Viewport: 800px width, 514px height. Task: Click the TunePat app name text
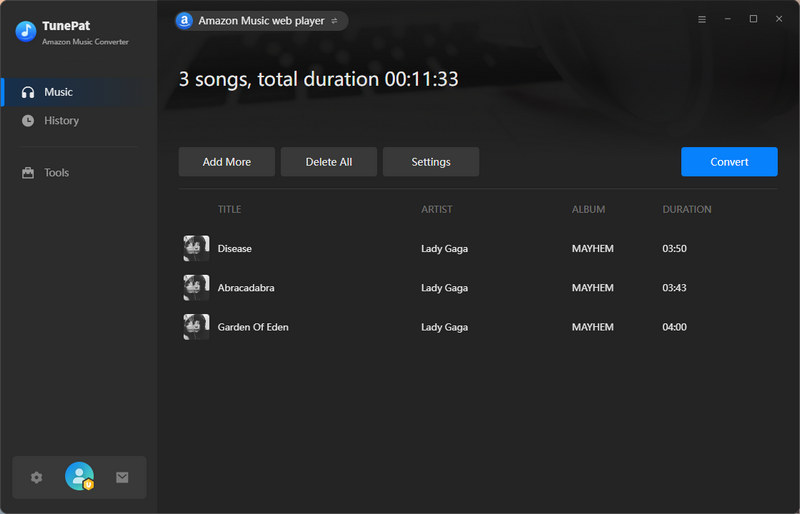[x=66, y=26]
